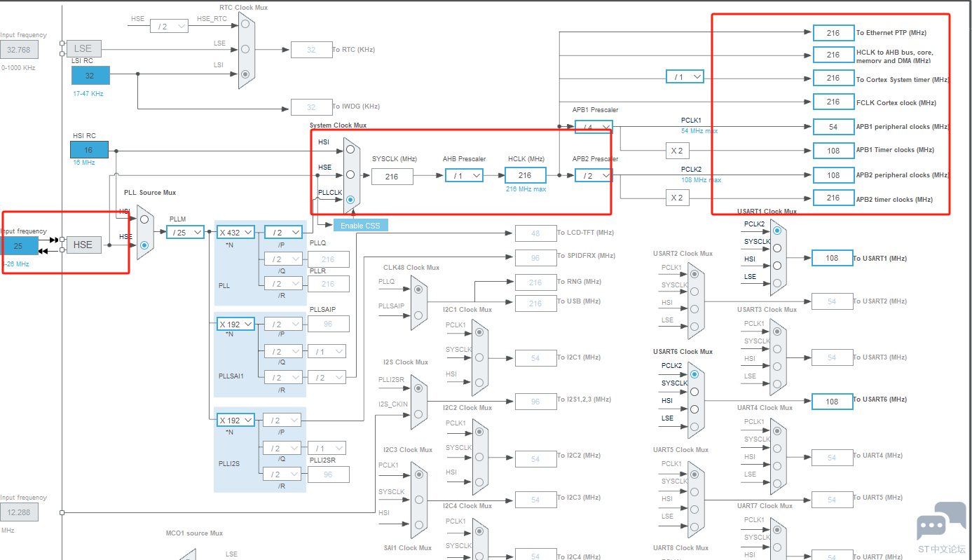Click the To RTC (KHz) value box
The image size is (972, 560).
coord(311,50)
